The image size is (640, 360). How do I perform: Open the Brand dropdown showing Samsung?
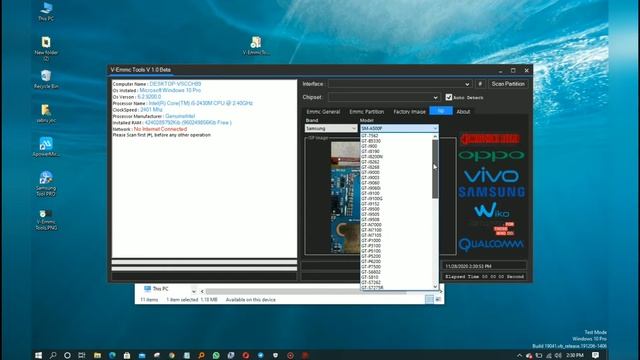coord(331,128)
